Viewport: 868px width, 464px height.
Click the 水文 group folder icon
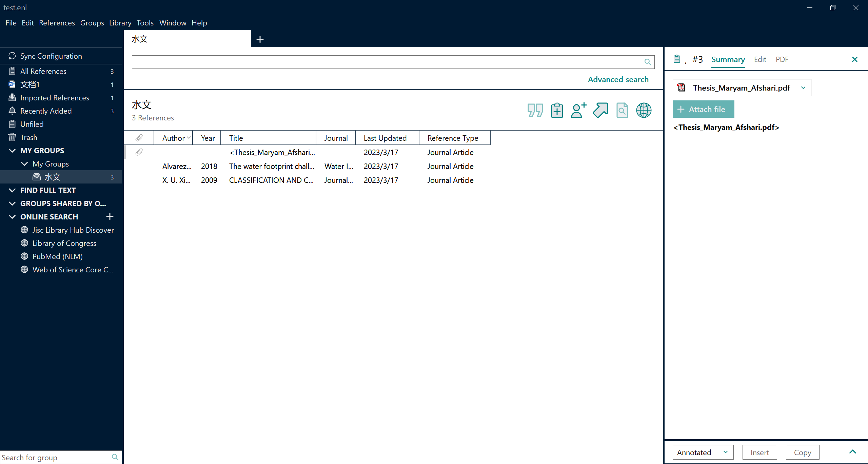[x=37, y=177]
